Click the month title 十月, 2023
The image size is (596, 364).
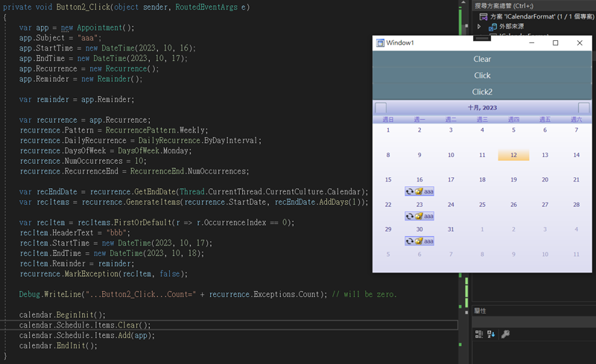[x=482, y=108]
